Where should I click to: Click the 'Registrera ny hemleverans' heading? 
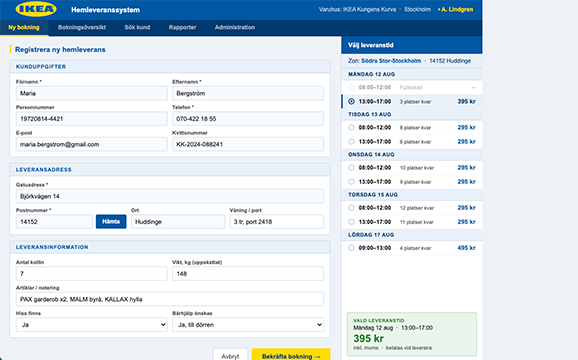60,49
